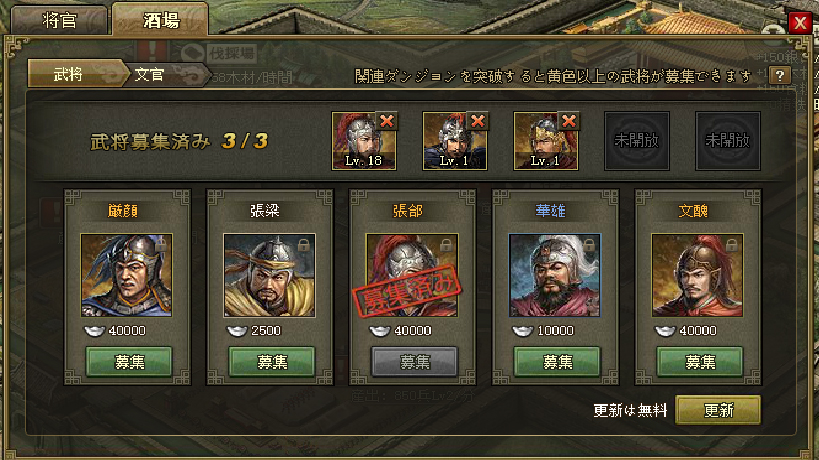
Task: Click the first 未開放 locked slot
Action: click(x=637, y=140)
